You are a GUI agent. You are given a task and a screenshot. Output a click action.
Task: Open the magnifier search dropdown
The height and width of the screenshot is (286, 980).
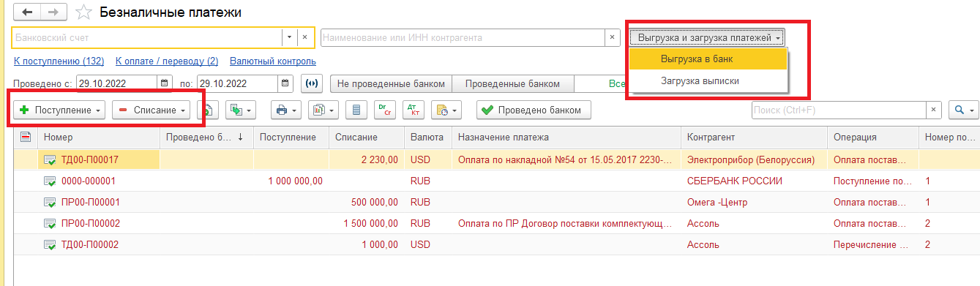963,110
